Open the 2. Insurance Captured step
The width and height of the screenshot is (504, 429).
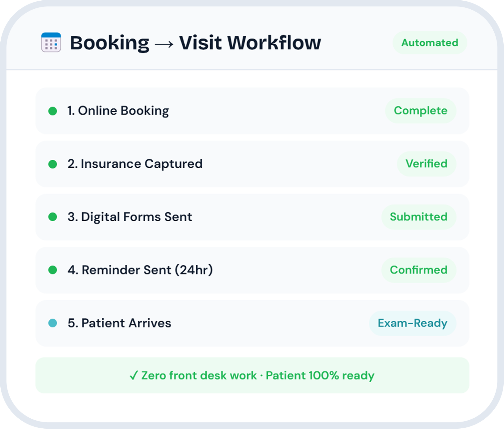click(135, 164)
